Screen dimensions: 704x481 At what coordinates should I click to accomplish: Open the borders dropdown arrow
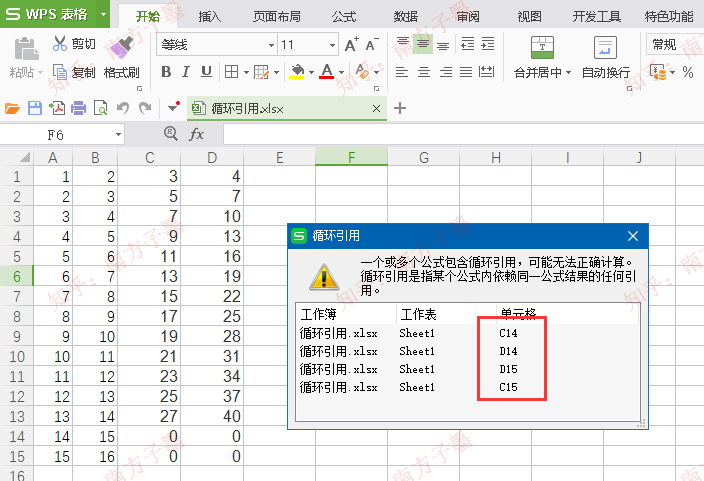[x=246, y=72]
